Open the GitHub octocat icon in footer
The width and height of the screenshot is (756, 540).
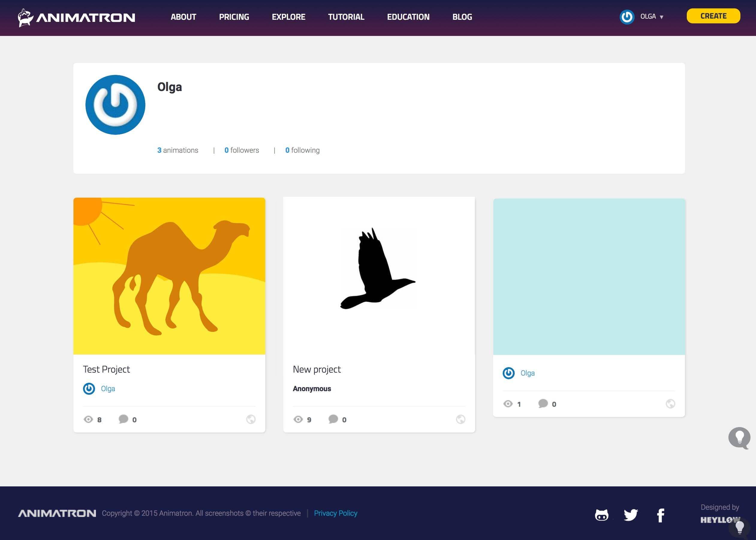pos(602,515)
